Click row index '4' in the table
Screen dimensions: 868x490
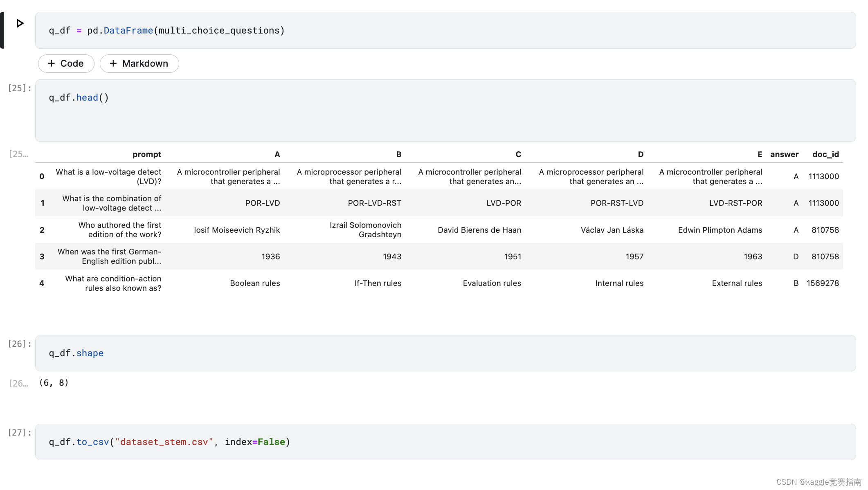pos(42,283)
